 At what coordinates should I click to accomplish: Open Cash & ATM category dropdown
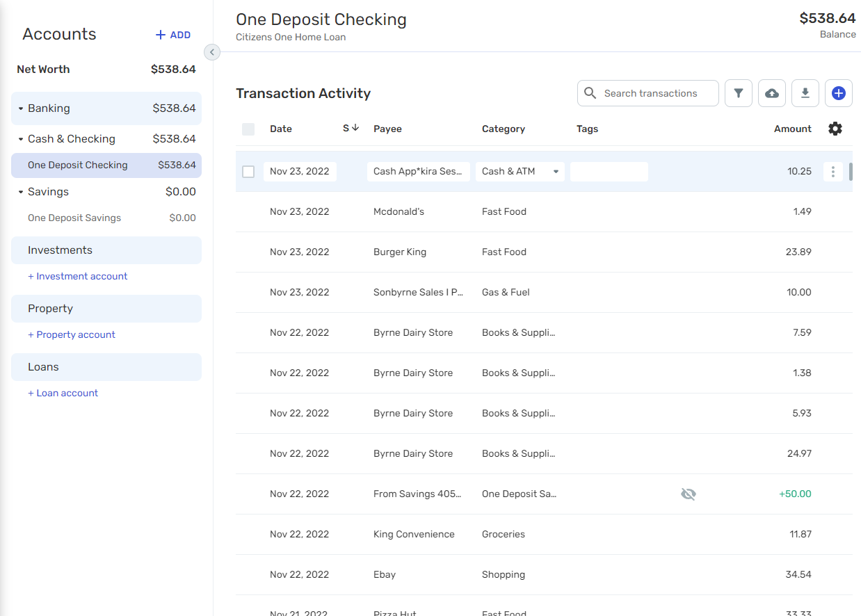(520, 172)
